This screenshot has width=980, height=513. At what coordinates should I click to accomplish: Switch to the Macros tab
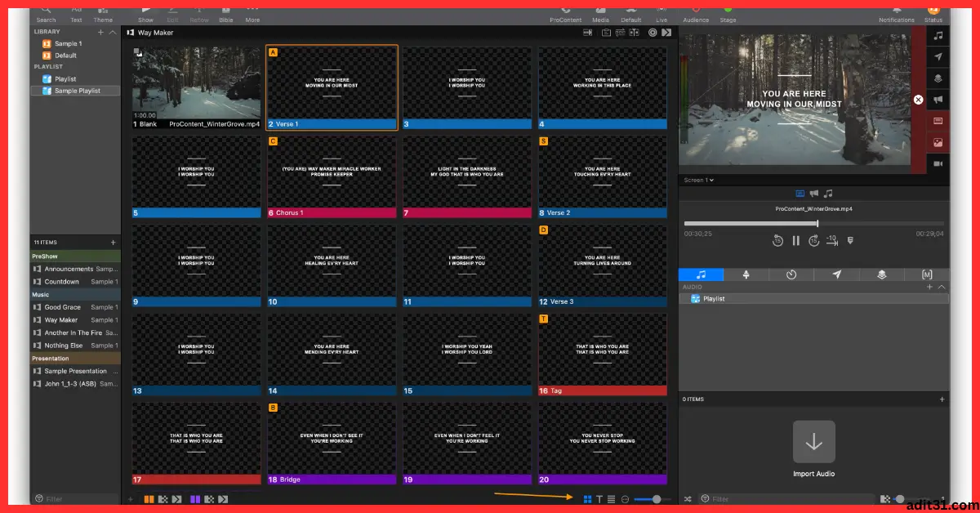tap(927, 274)
